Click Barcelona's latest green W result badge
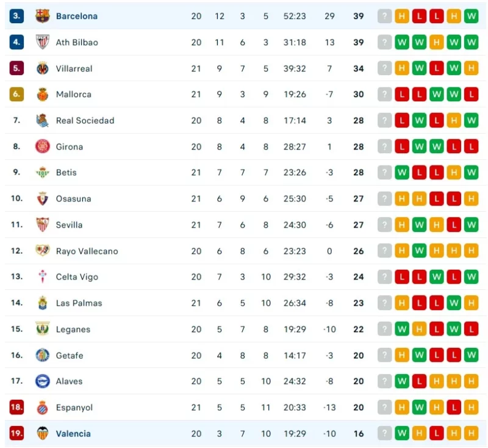This screenshot has height=448, width=488. pyautogui.click(x=471, y=16)
